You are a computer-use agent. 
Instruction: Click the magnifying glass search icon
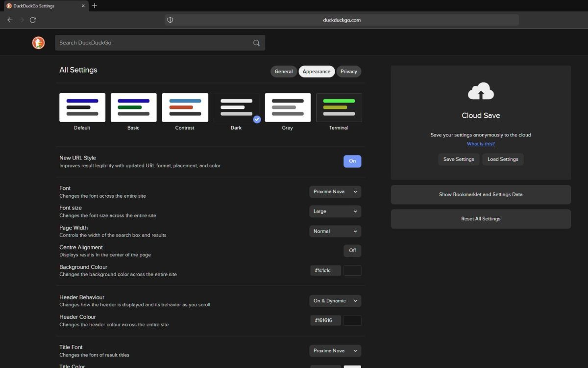click(x=256, y=43)
